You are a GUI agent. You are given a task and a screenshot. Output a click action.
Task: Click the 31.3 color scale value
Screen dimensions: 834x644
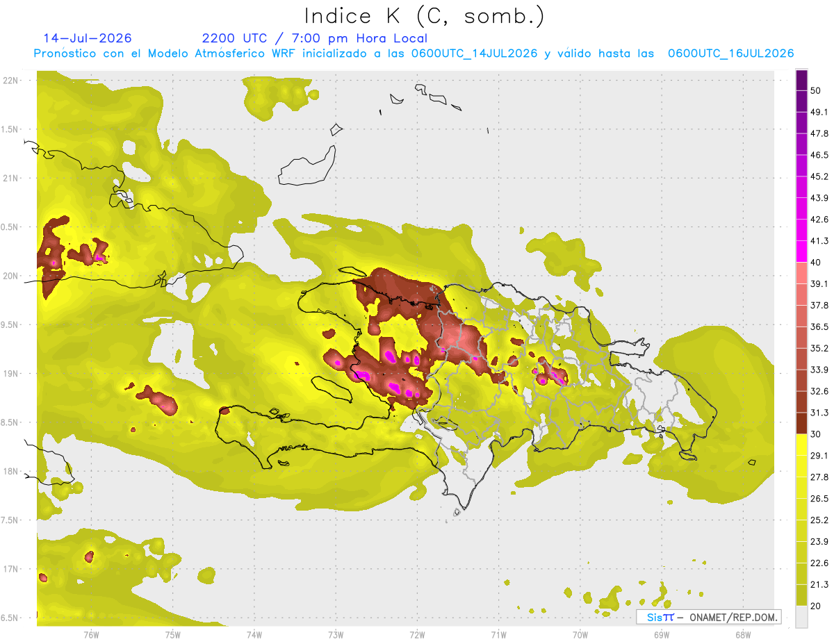(819, 413)
